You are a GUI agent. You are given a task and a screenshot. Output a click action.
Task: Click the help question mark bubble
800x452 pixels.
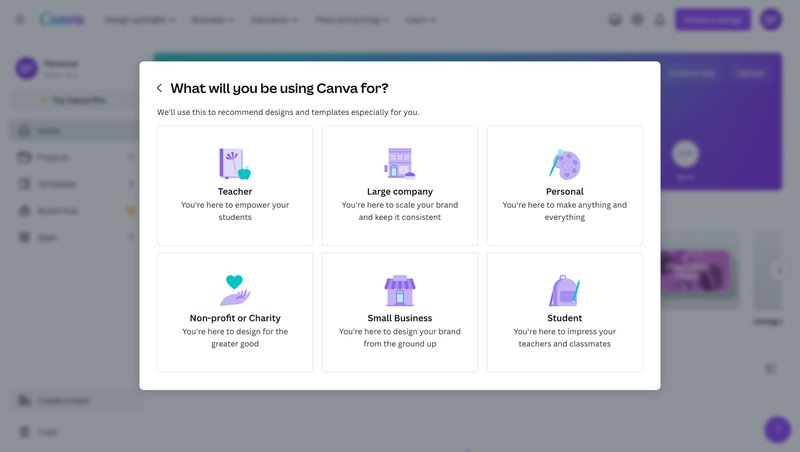pyautogui.click(x=776, y=429)
